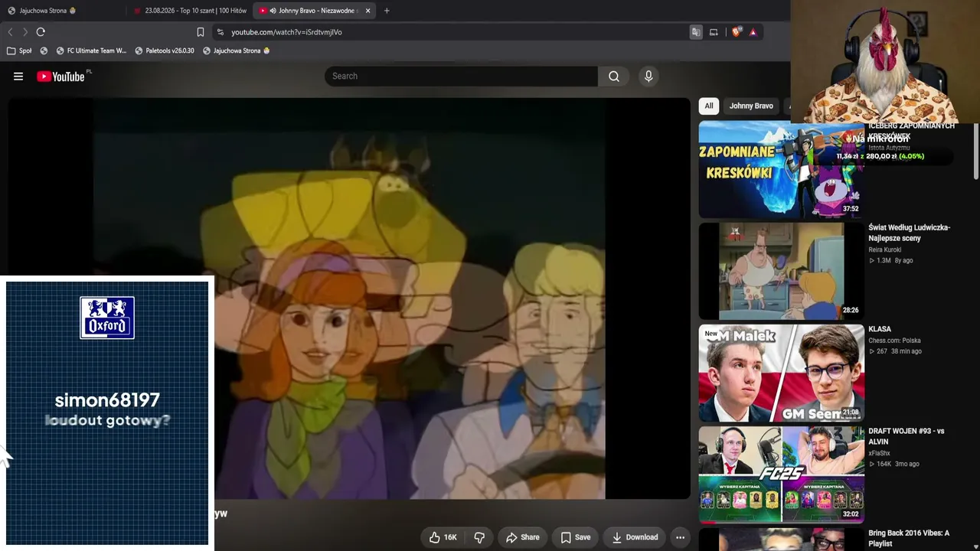
Task: Open the KLASA chess video thumbnail
Action: point(781,373)
